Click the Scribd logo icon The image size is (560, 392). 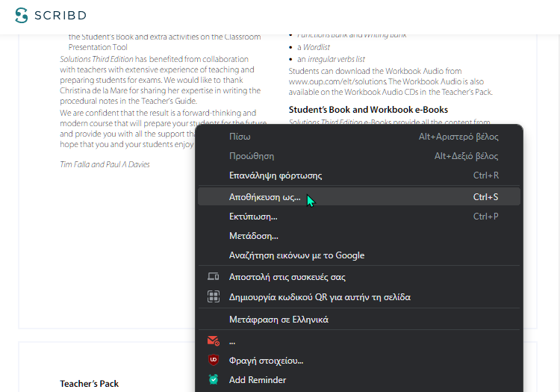[x=22, y=16]
